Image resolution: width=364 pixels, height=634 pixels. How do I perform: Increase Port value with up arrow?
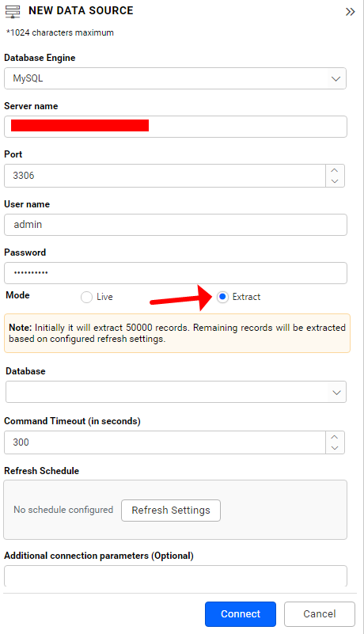pyautogui.click(x=335, y=170)
